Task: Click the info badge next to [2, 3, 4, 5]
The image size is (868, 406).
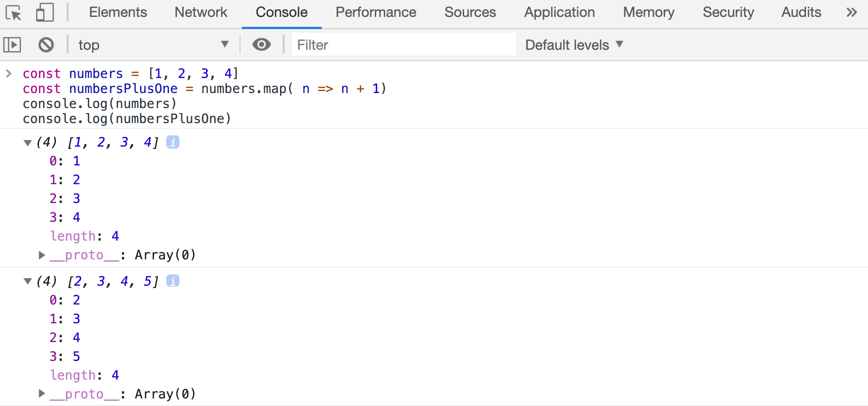Action: (x=173, y=281)
